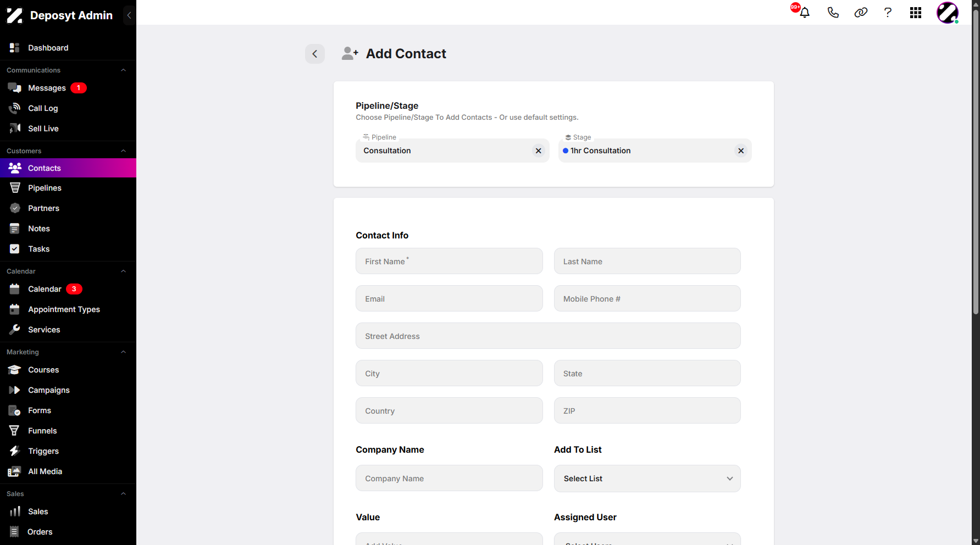Focus the Street Address field
980x545 pixels.
pos(548,336)
